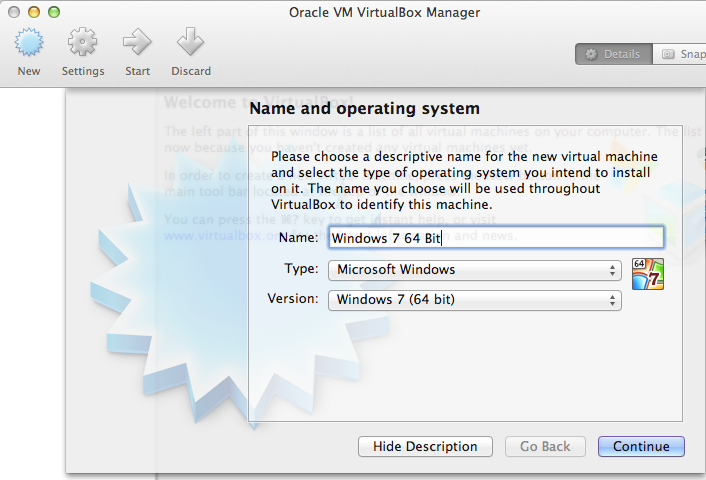The width and height of the screenshot is (706, 480).
Task: Close the VirtualBox Manager window
Action: pos(15,12)
